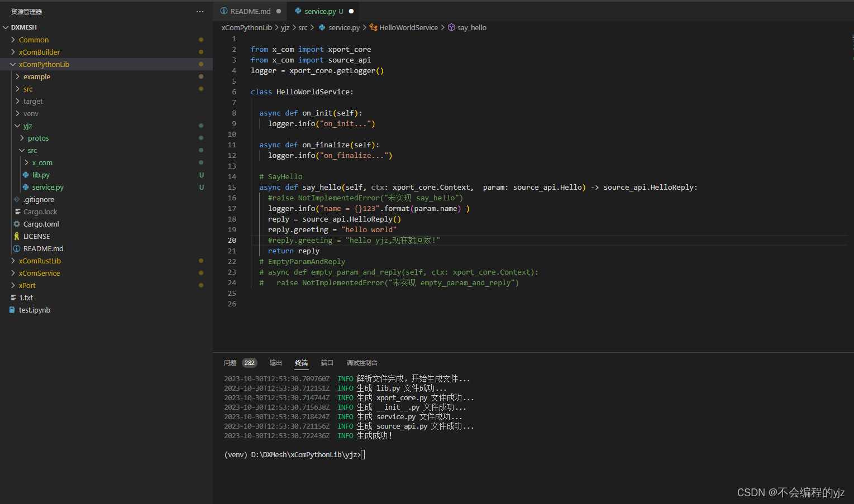This screenshot has width=854, height=504.
Task: Click the HelloWorldService class breadcrumb icon
Action: tap(374, 27)
